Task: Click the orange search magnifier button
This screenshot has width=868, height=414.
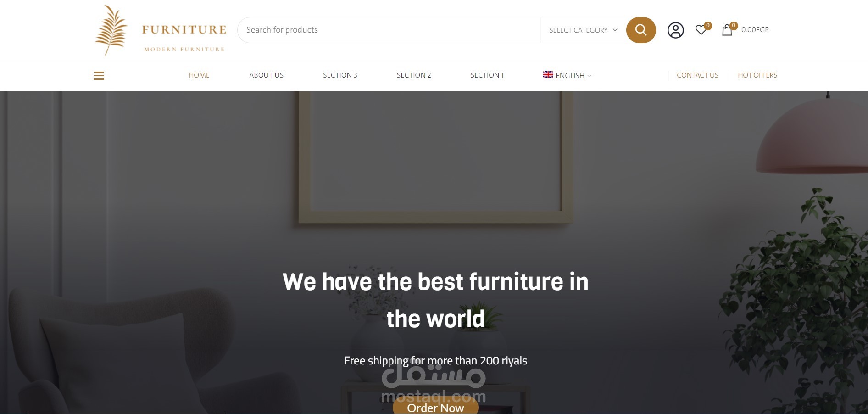Action: 640,30
